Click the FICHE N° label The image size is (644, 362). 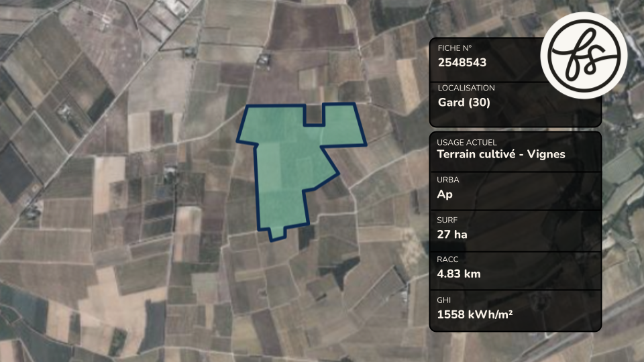point(455,48)
